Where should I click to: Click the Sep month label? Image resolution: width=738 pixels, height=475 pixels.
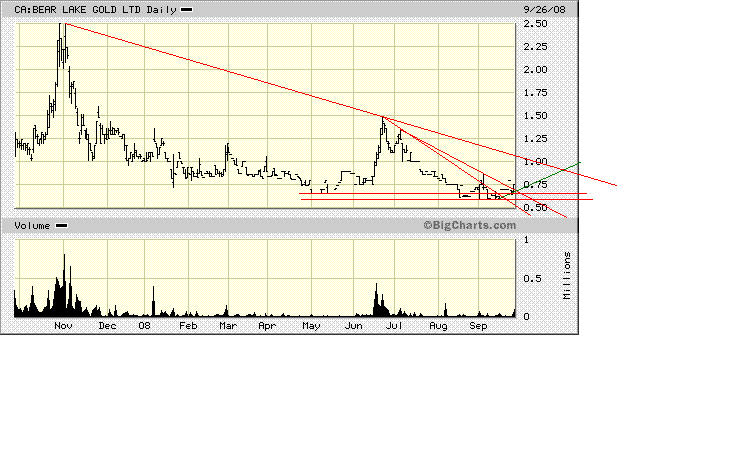[x=478, y=326]
